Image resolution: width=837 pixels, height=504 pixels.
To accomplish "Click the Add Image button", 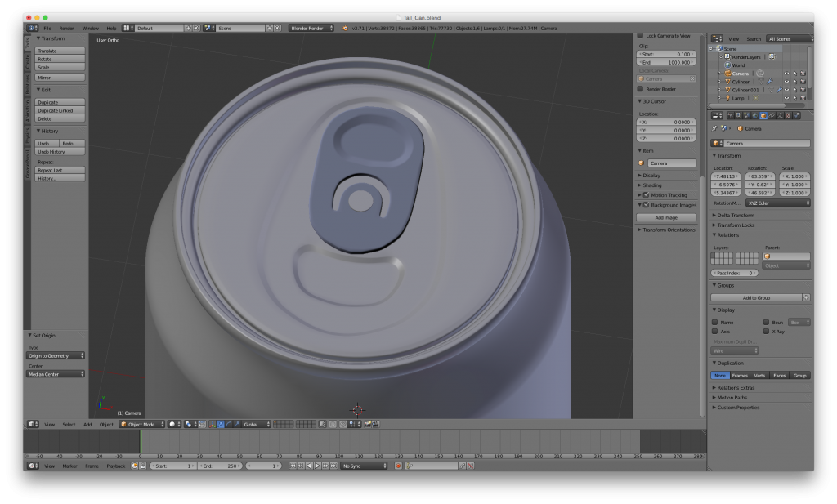I will click(666, 218).
